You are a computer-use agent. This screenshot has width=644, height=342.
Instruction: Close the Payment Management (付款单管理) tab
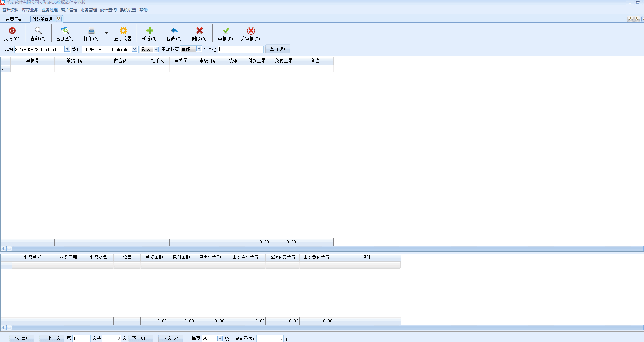59,19
